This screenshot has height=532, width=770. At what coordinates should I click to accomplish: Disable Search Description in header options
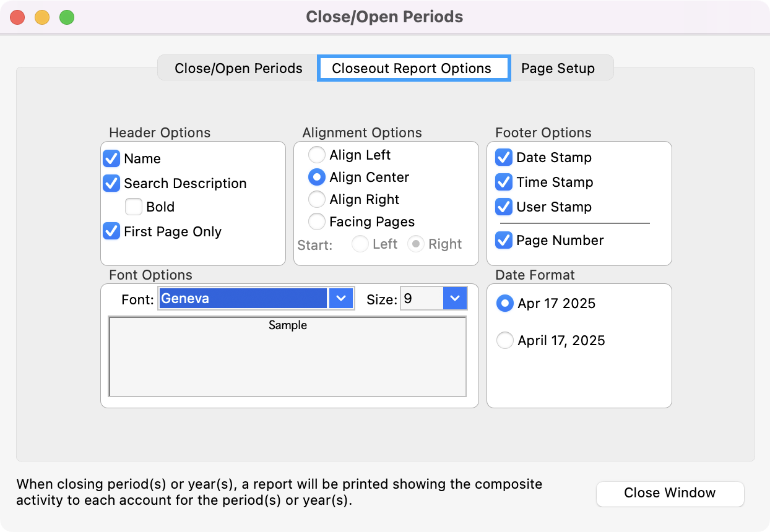(x=111, y=183)
